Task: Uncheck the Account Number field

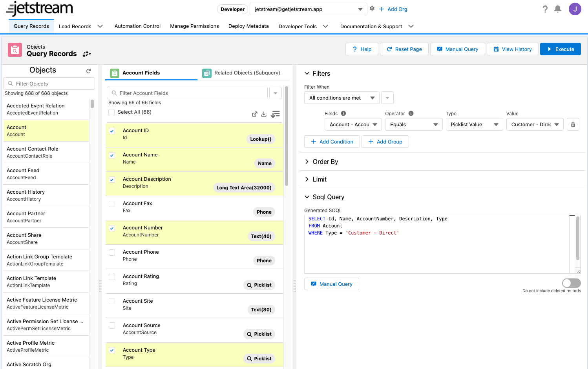Action: pyautogui.click(x=112, y=228)
